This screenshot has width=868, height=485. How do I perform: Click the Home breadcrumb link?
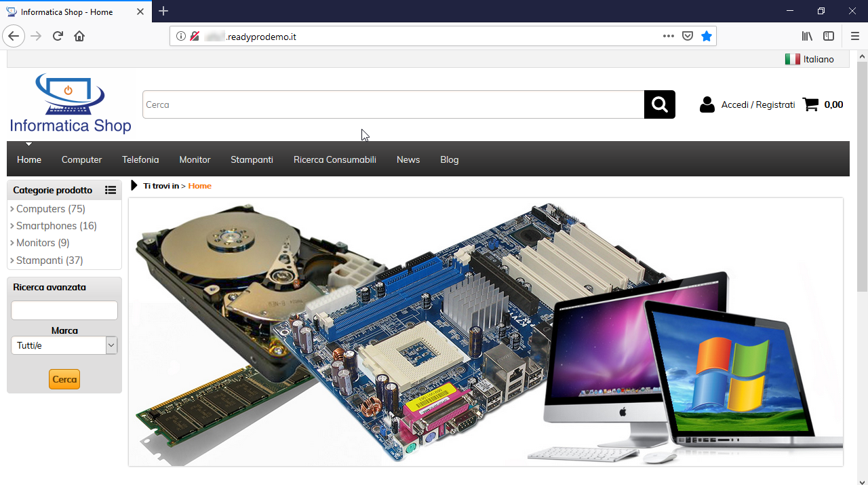pos(200,186)
